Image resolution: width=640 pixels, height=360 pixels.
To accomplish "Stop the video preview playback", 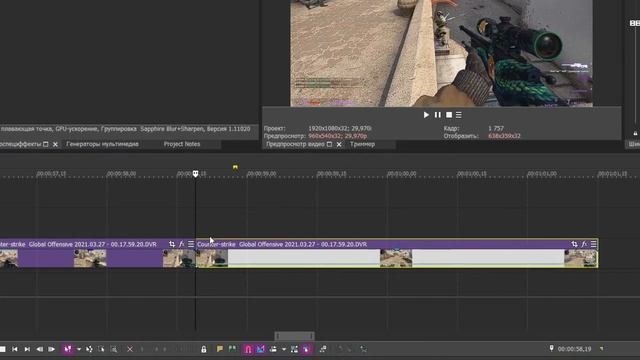I will tap(449, 115).
